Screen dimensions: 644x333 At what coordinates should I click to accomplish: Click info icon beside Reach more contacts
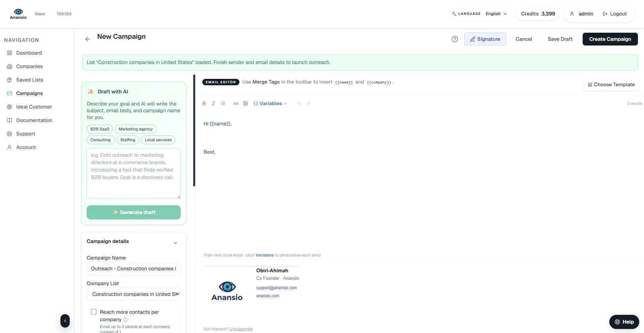click(x=125, y=320)
